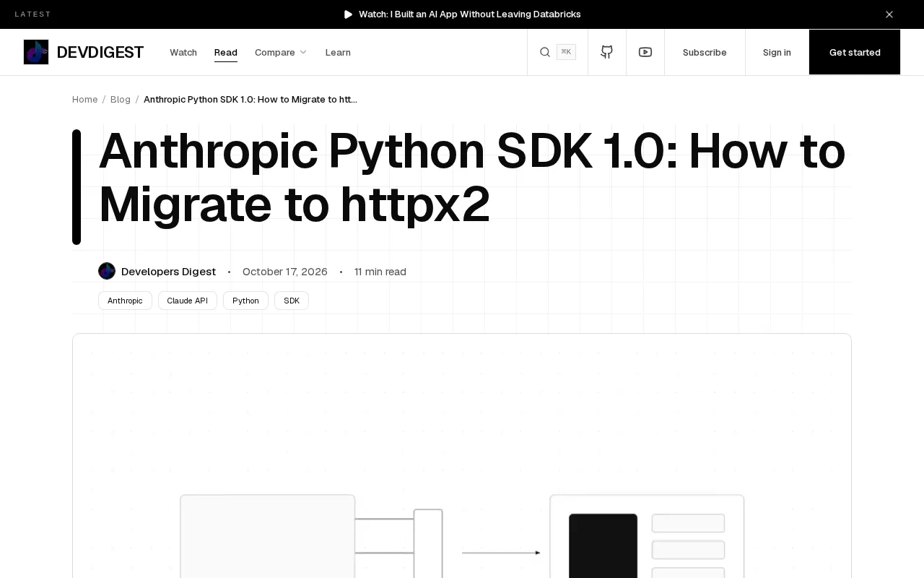Open the Databricks AI app watch link
The image size is (924, 578).
pyautogui.click(x=469, y=14)
